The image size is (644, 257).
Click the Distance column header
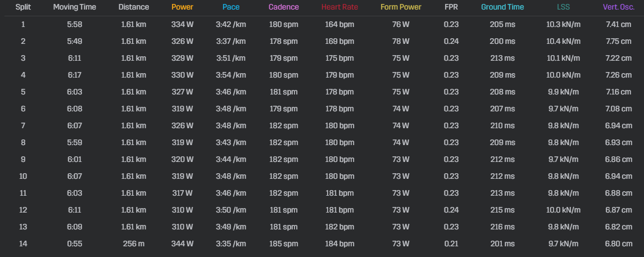[134, 7]
